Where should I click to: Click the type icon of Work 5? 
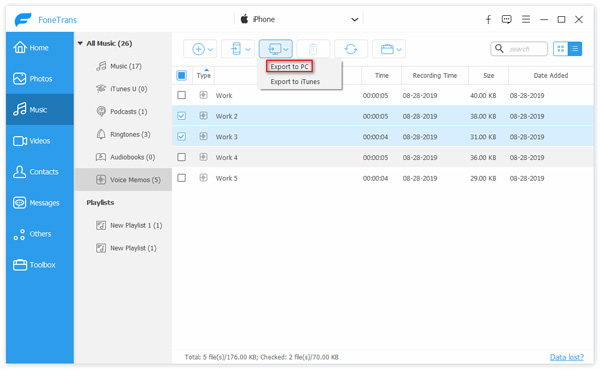pos(203,178)
